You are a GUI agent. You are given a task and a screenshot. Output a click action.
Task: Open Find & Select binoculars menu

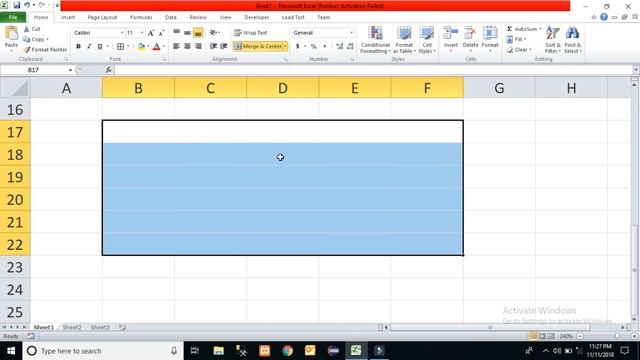point(573,40)
